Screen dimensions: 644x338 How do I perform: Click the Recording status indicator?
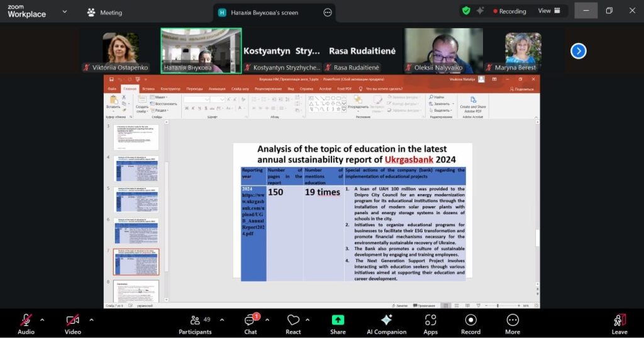coord(509,11)
